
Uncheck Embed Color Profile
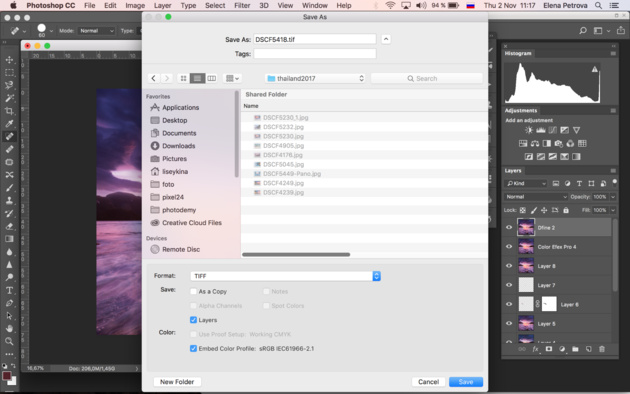click(x=194, y=348)
